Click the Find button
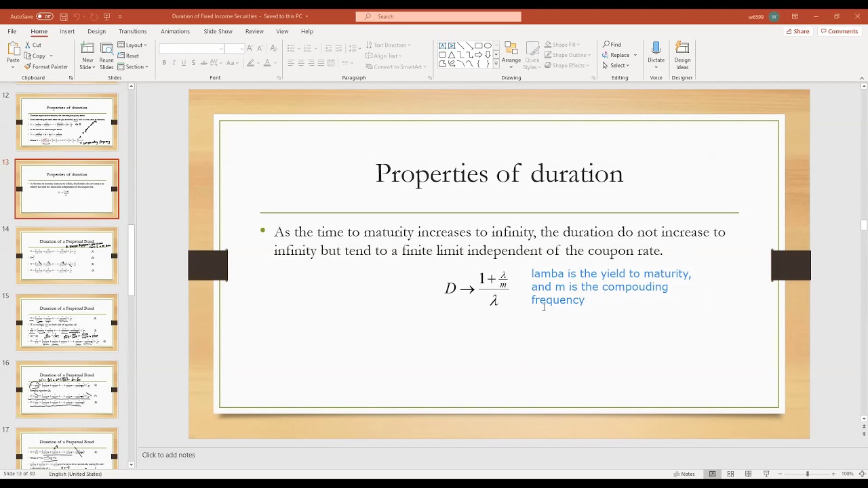868x488 pixels. click(612, 45)
